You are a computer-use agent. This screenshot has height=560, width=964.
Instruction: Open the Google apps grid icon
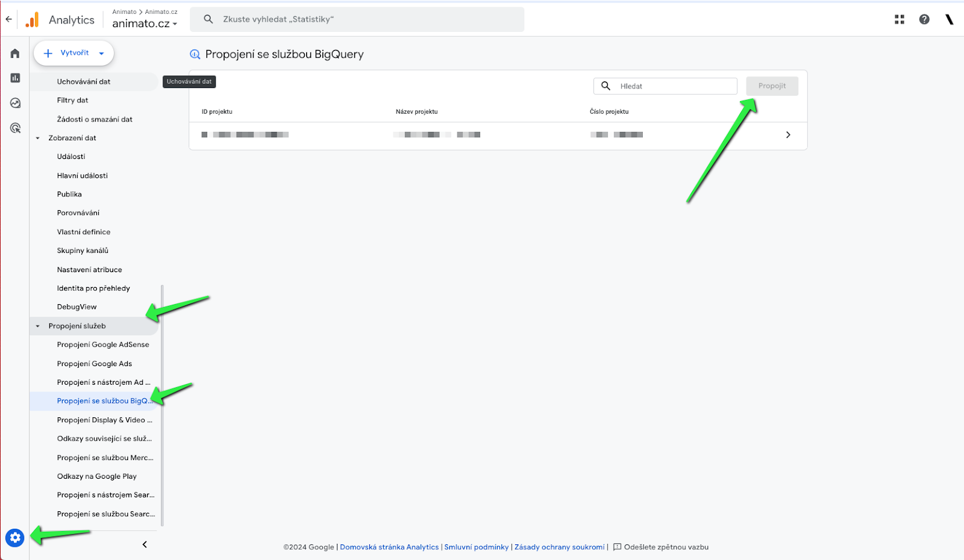pyautogui.click(x=900, y=19)
